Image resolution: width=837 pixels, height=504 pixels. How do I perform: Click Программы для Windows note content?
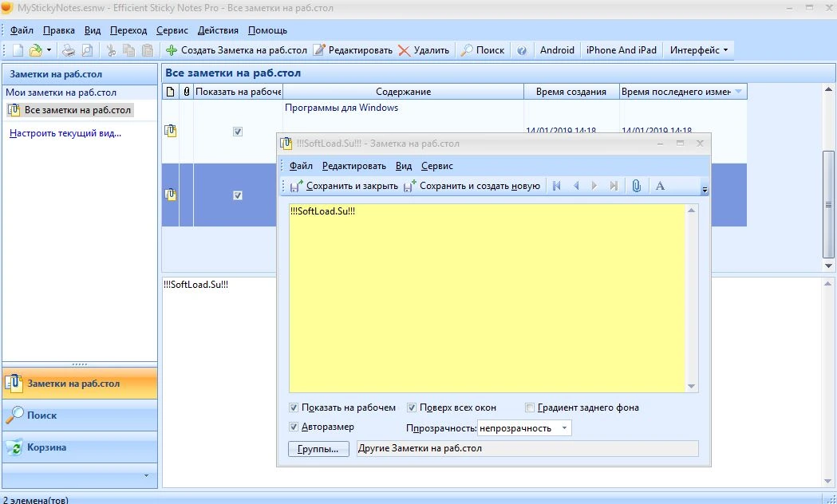[342, 108]
